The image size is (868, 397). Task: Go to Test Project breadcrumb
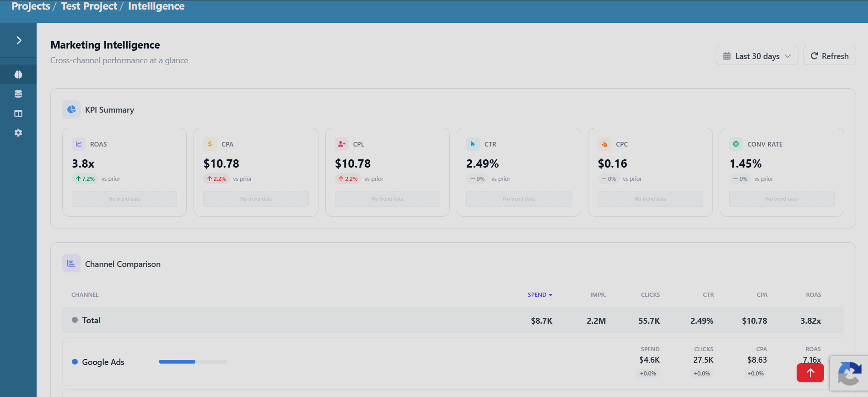[89, 6]
